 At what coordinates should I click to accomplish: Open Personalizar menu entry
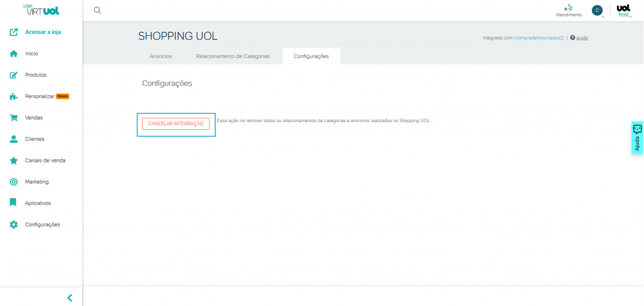pyautogui.click(x=40, y=96)
